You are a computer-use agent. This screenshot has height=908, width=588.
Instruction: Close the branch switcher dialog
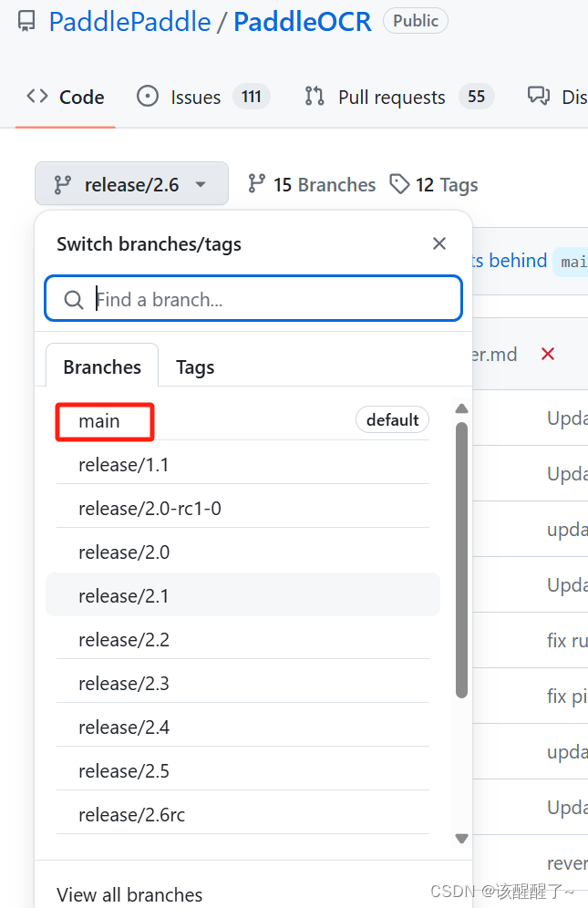point(439,243)
